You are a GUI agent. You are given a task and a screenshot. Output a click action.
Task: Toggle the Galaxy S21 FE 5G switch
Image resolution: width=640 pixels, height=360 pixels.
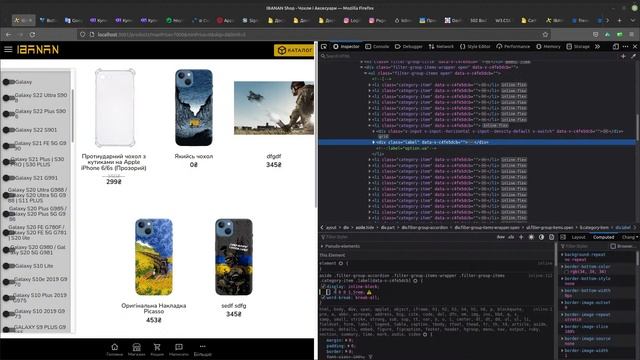9,146
